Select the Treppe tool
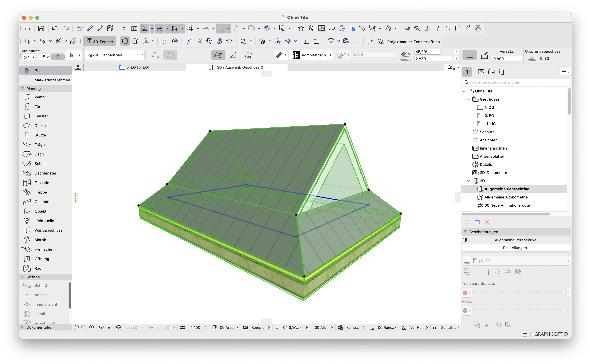This screenshot has height=364, width=591. 46,192
